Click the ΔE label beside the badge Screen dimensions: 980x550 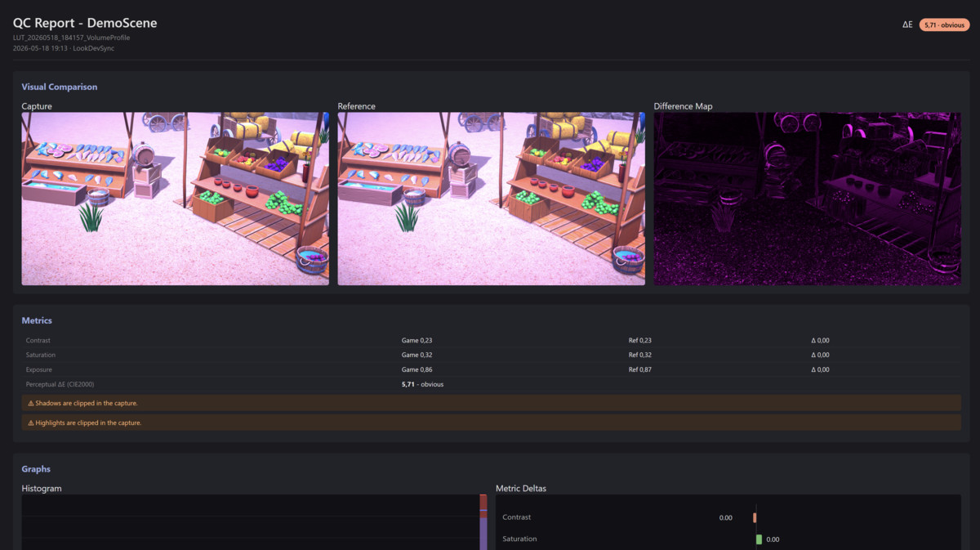click(907, 25)
